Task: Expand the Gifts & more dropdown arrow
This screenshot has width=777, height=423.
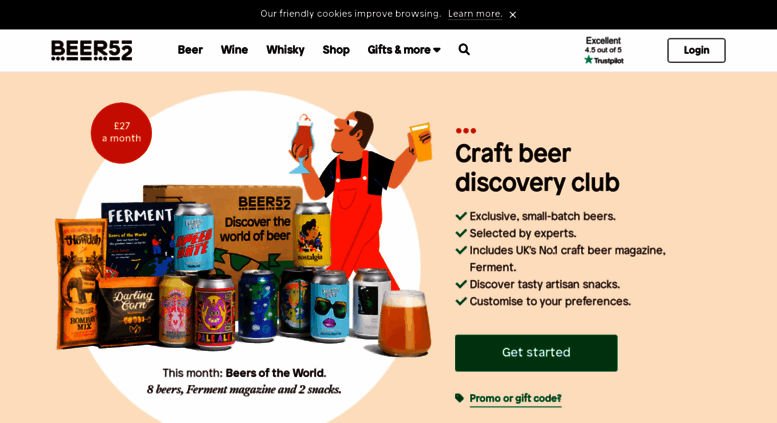Action: click(437, 50)
